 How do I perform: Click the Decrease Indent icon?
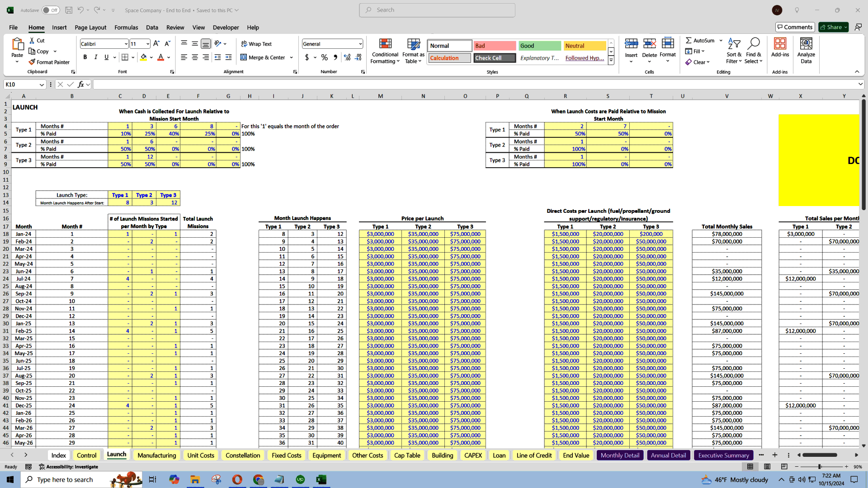pos(217,57)
